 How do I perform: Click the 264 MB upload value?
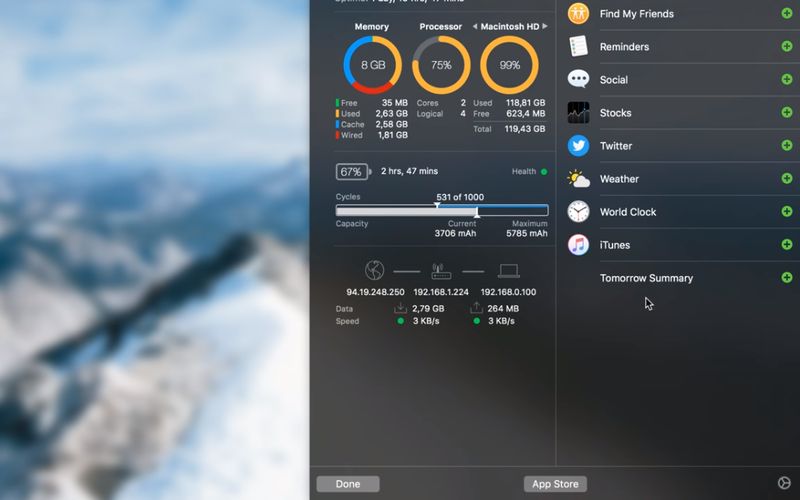[x=503, y=308]
